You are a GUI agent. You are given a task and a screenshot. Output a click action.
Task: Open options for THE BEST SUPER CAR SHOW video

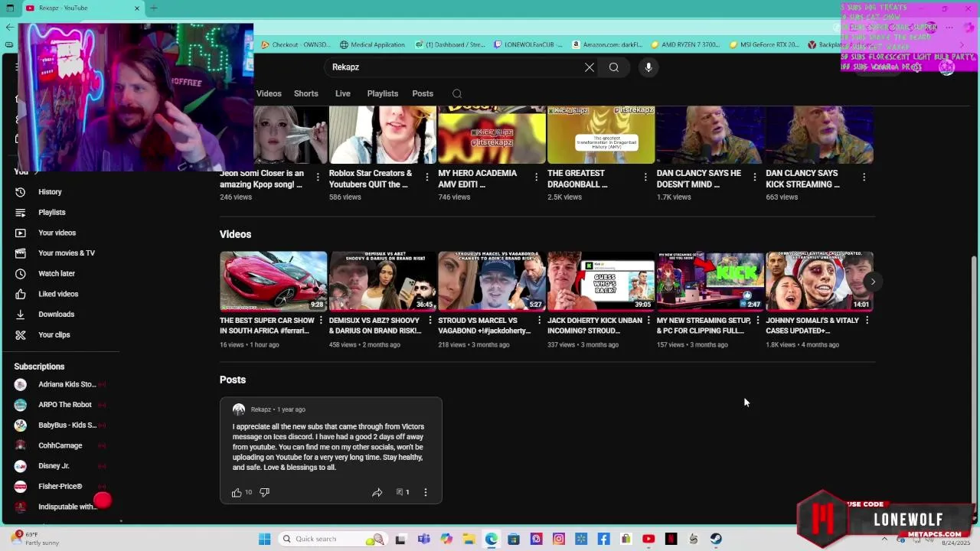click(321, 321)
